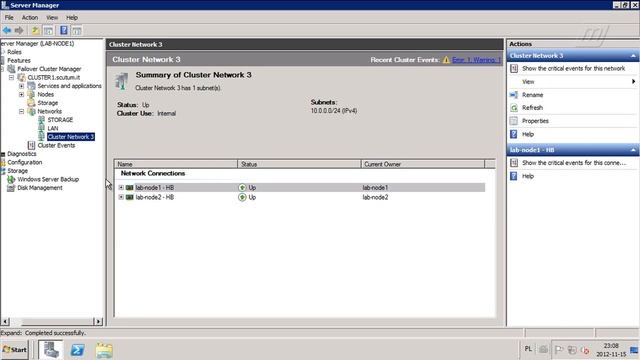
Task: Click Refresh in the Actions pane
Action: click(x=532, y=108)
